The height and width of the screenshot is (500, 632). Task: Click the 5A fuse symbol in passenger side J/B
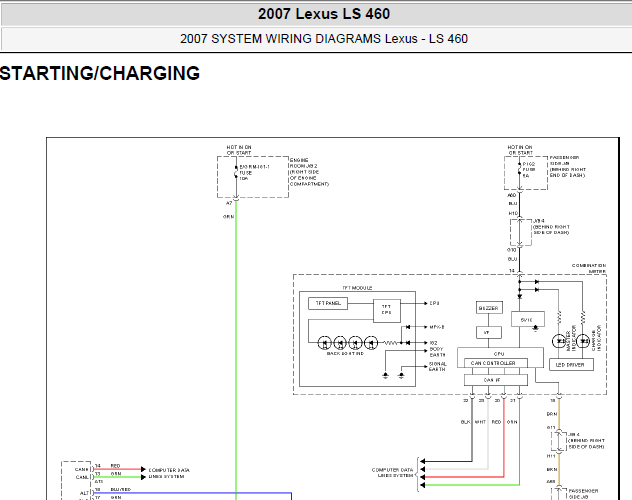(520, 170)
